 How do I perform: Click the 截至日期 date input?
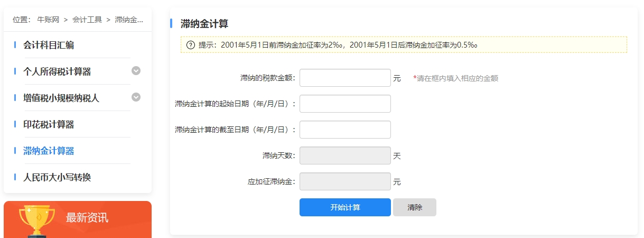point(345,130)
